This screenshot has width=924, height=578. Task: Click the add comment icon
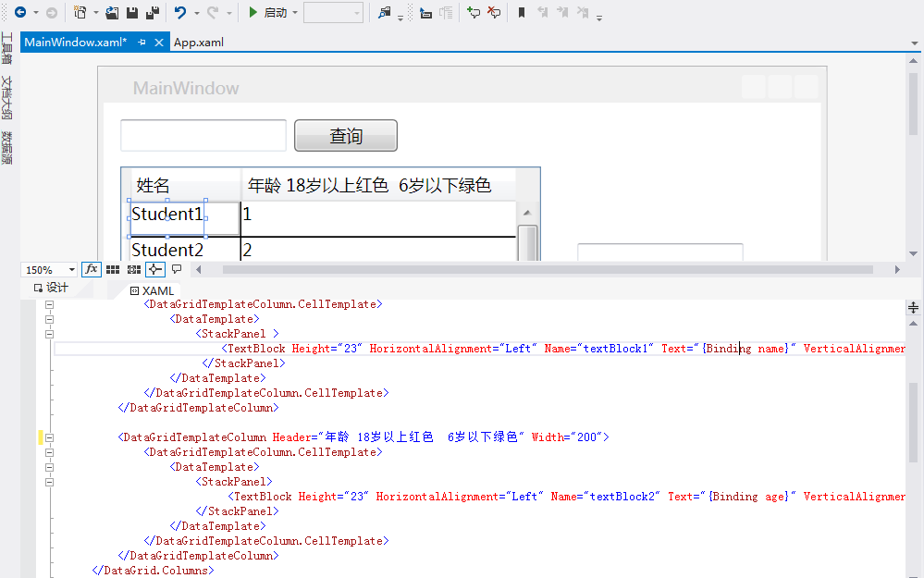[474, 12]
